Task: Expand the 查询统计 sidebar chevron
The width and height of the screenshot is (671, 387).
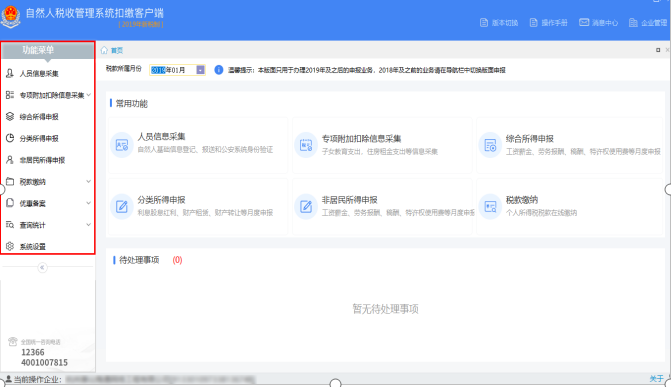Action: pos(89,224)
